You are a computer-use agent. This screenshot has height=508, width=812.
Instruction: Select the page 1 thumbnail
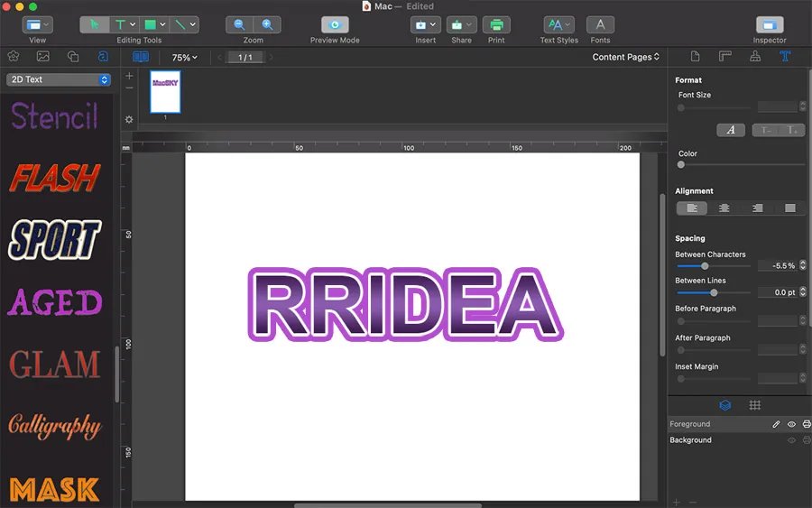point(165,91)
